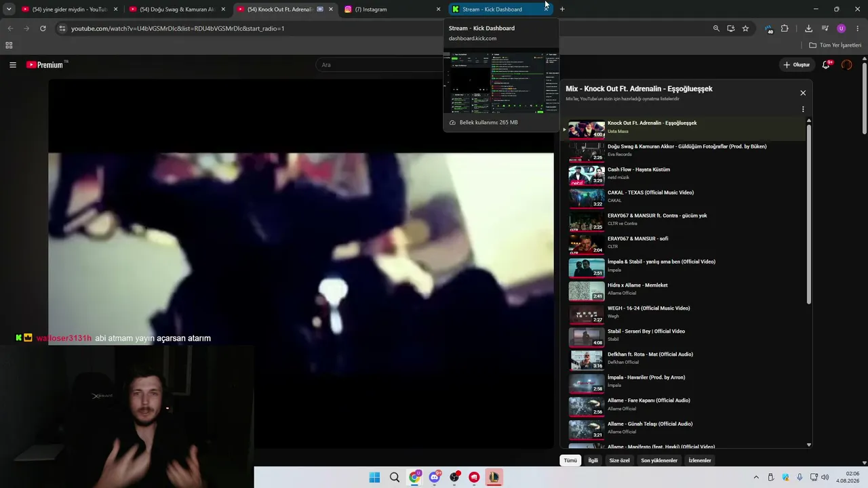Open the media controls icon in toolbar
Image resolution: width=868 pixels, height=488 pixels.
click(x=825, y=28)
